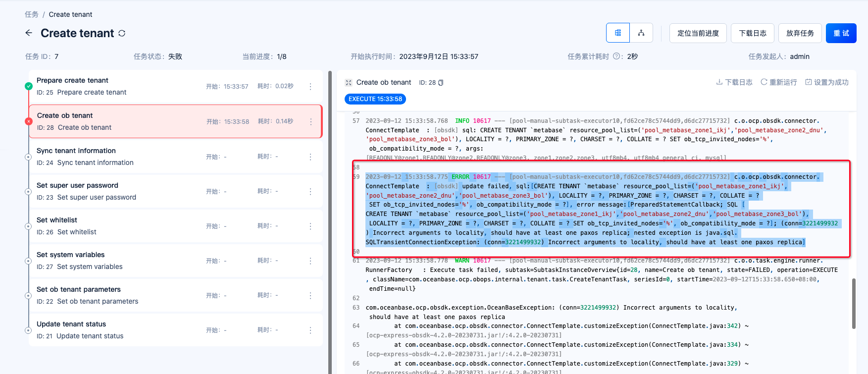This screenshot has height=374, width=868.
Task: Click the expand icon beside Create ob tenant
Action: coord(349,83)
